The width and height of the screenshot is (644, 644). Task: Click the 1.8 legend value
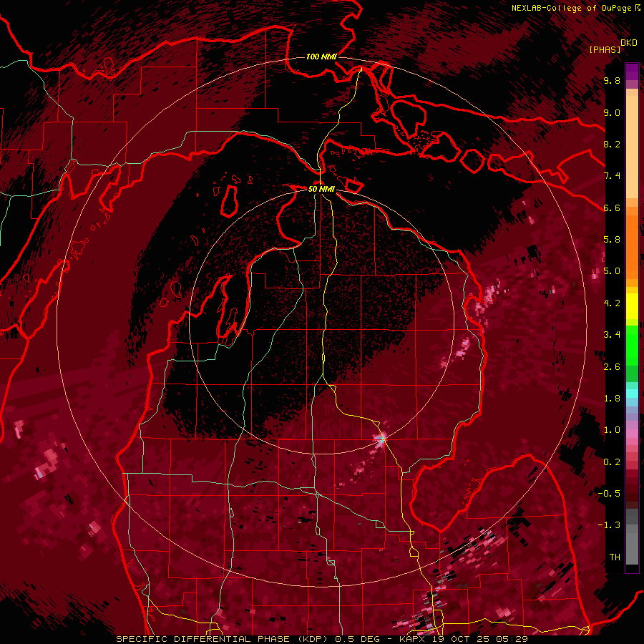point(612,399)
